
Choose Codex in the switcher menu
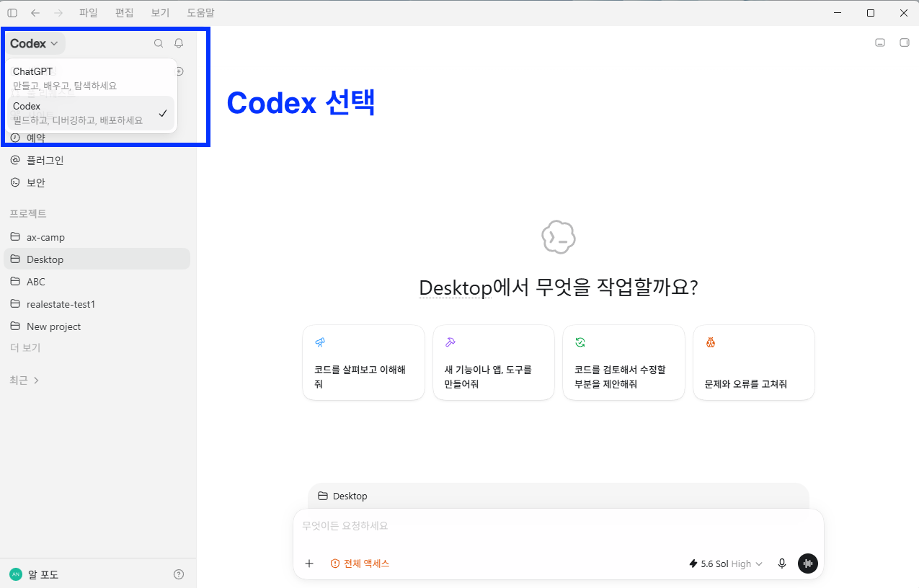pos(92,113)
